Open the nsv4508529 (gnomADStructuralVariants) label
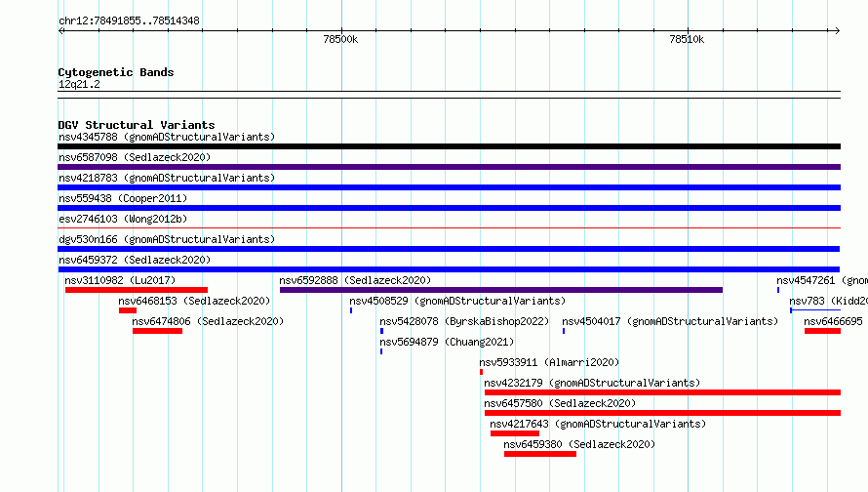The width and height of the screenshot is (868, 492). coord(457,301)
